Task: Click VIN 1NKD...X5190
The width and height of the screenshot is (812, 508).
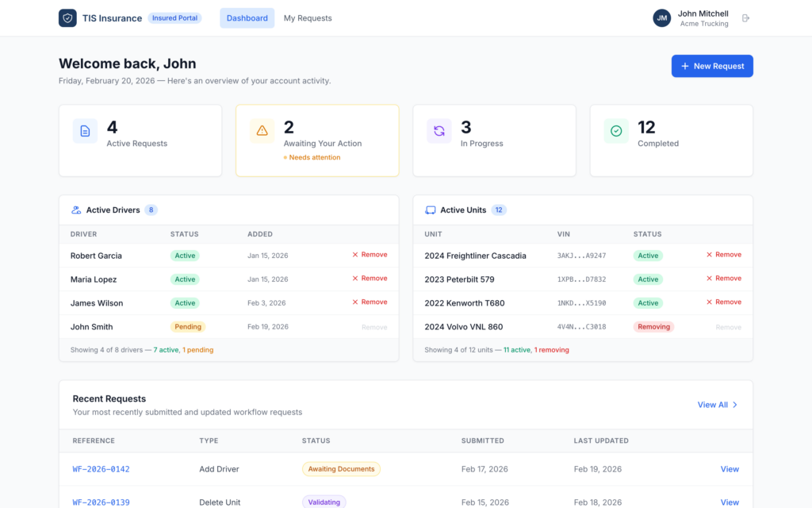Action: click(581, 303)
